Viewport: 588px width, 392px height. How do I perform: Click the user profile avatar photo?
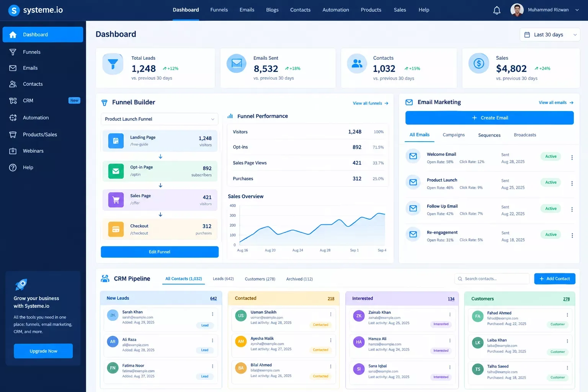[517, 10]
